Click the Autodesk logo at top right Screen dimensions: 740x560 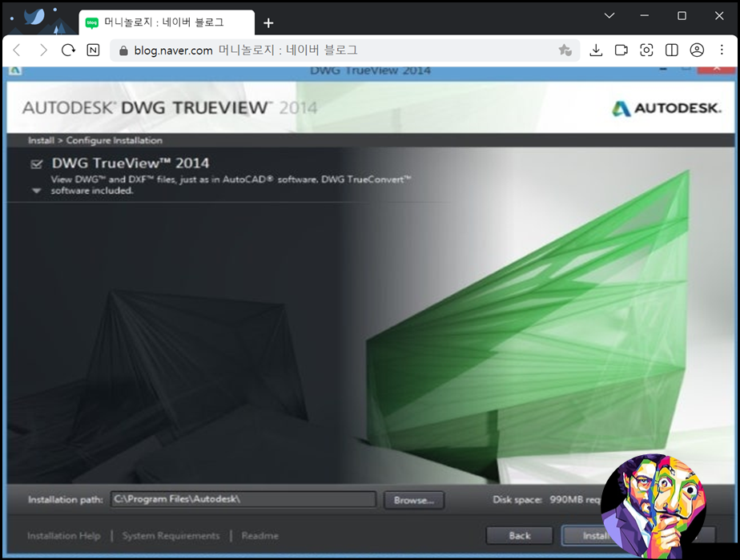click(666, 108)
